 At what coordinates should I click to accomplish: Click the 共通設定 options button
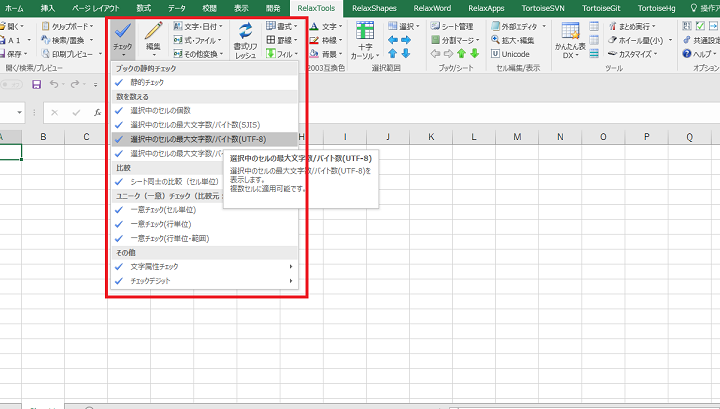point(701,40)
